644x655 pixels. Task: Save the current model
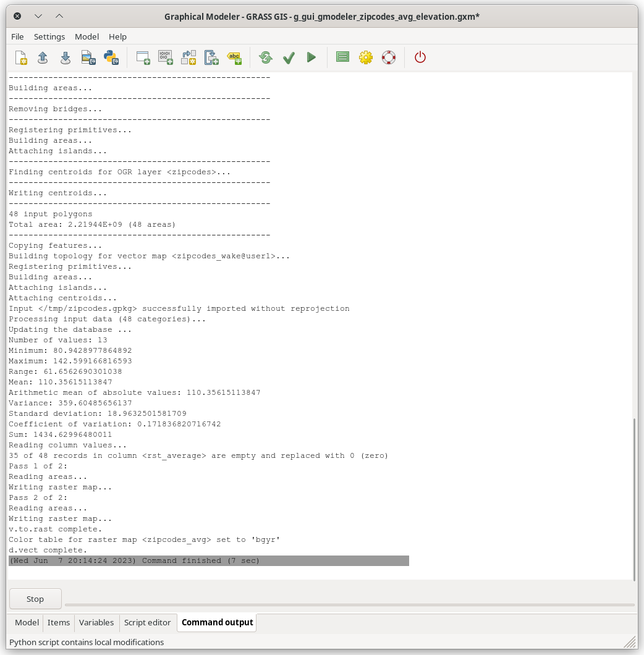66,57
